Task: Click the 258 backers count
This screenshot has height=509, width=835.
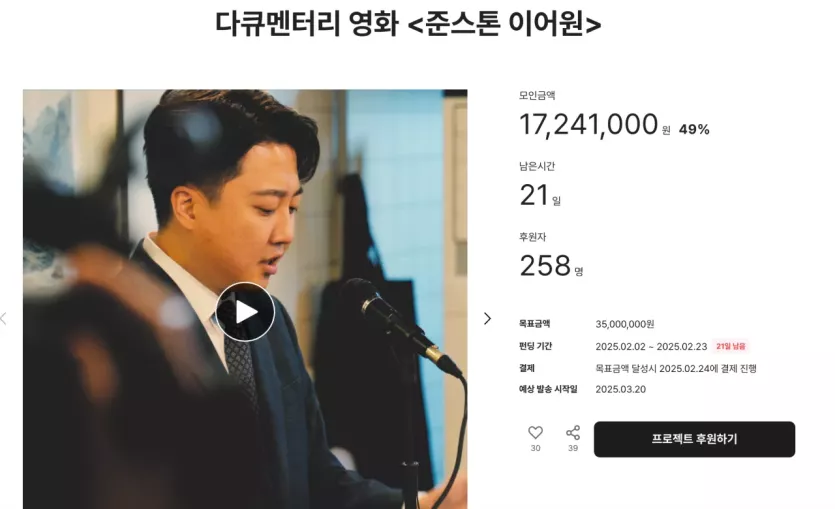Action: 545,265
